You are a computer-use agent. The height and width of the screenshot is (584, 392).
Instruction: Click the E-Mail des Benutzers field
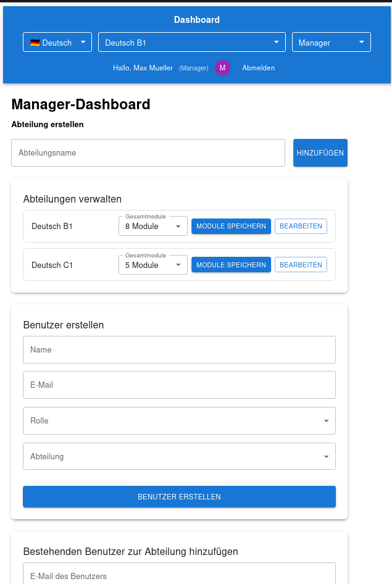click(179, 575)
